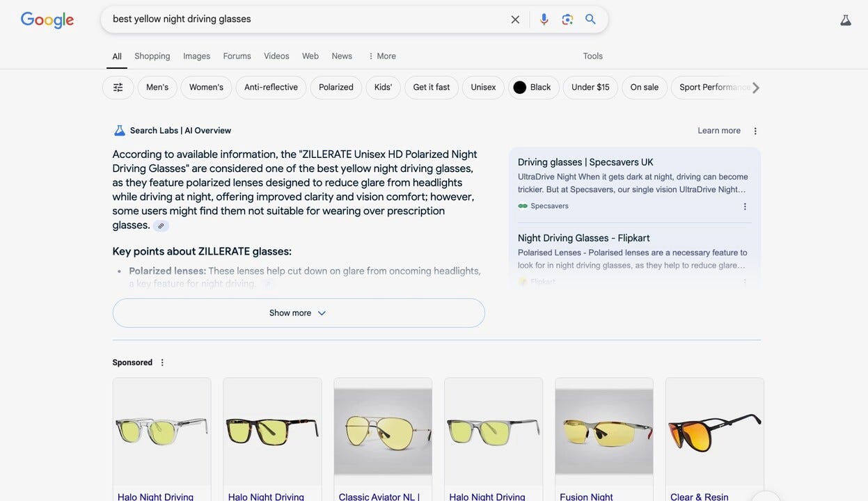The width and height of the screenshot is (868, 501).
Task: Open Driving glasses | Specsavers UK result
Action: tap(585, 162)
